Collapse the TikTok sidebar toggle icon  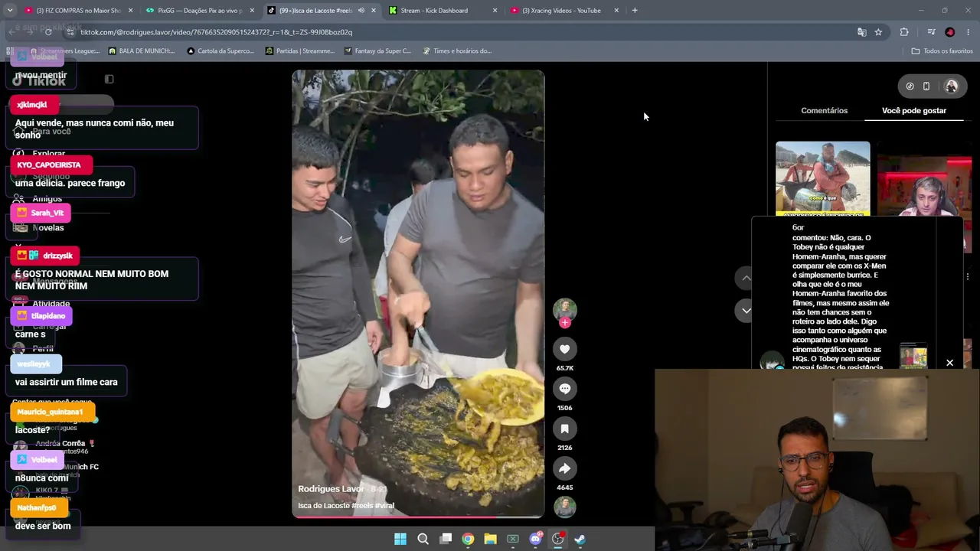pos(109,79)
